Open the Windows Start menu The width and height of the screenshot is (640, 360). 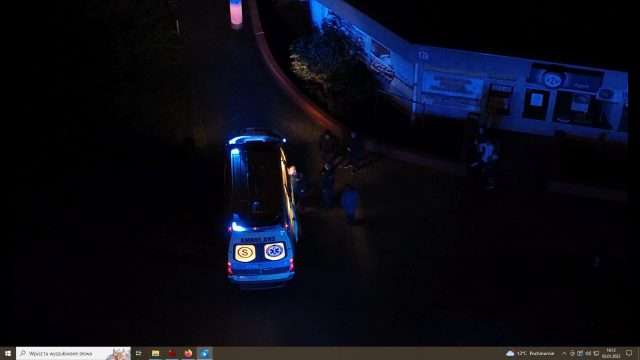[x=8, y=353]
